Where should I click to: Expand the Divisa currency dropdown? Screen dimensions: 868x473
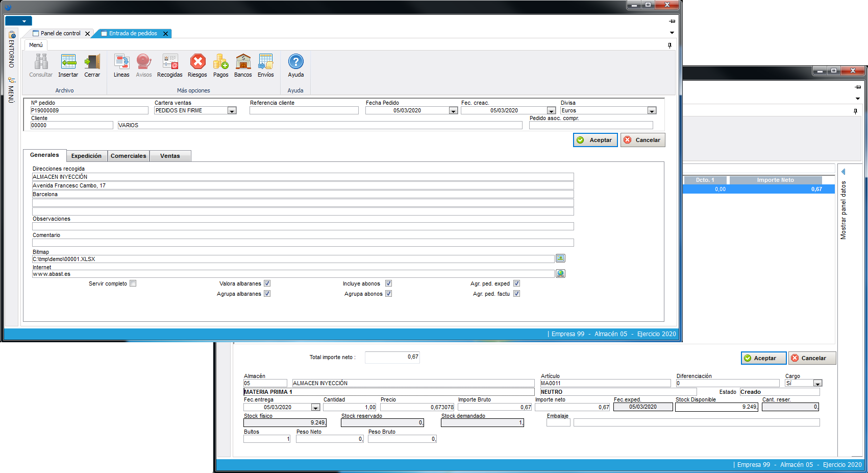pos(652,111)
